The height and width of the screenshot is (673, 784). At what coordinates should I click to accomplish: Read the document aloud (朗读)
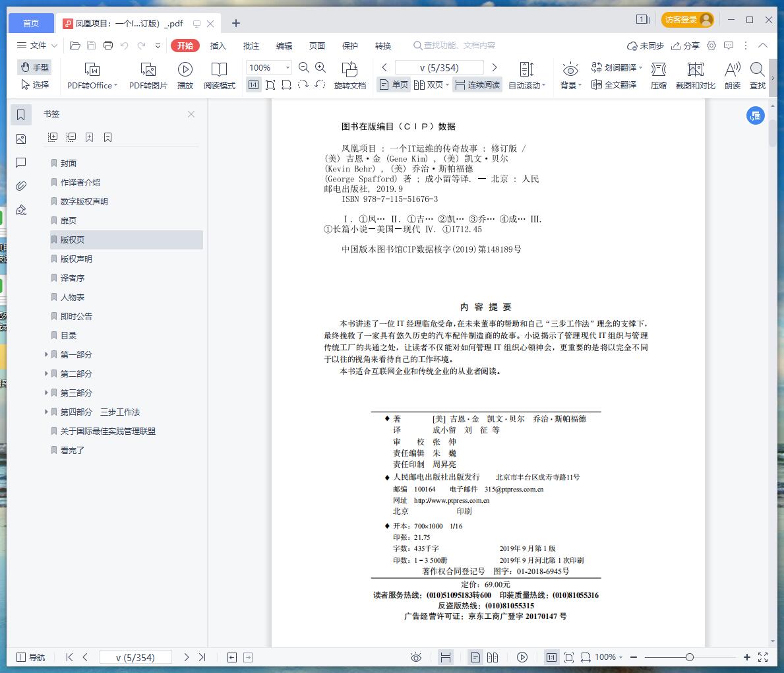(733, 76)
